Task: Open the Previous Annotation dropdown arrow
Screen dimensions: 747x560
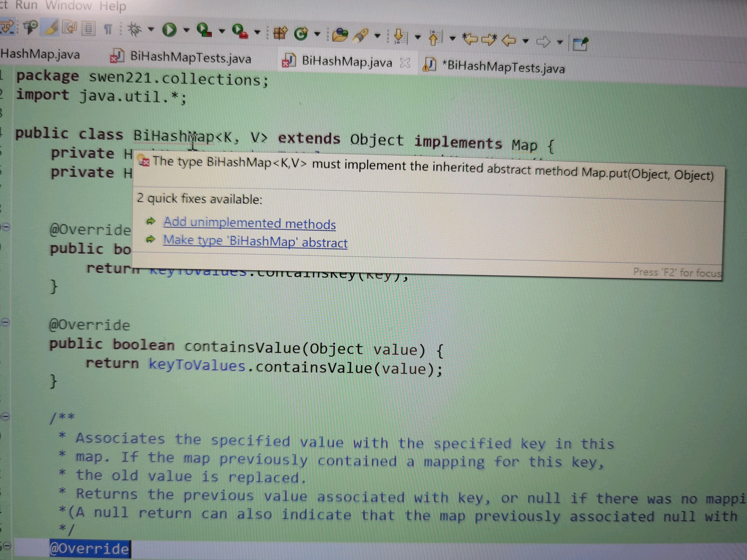Action: pyautogui.click(x=452, y=38)
